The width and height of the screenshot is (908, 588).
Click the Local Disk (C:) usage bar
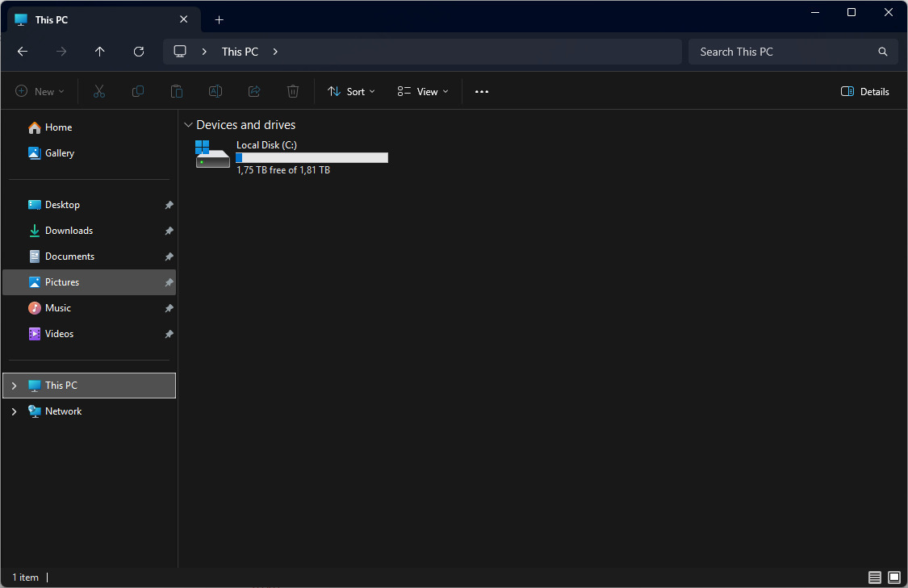[312, 157]
